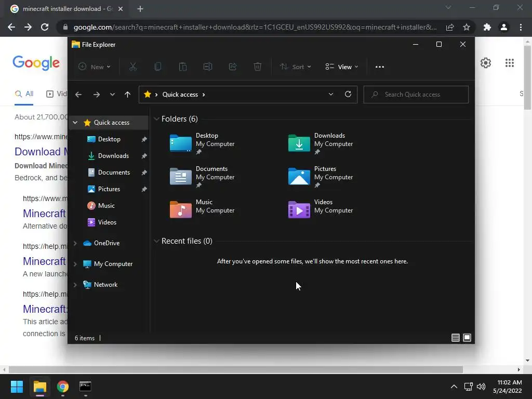Open Chrome's three-dot menu
The width and height of the screenshot is (532, 399).
pyautogui.click(x=521, y=27)
